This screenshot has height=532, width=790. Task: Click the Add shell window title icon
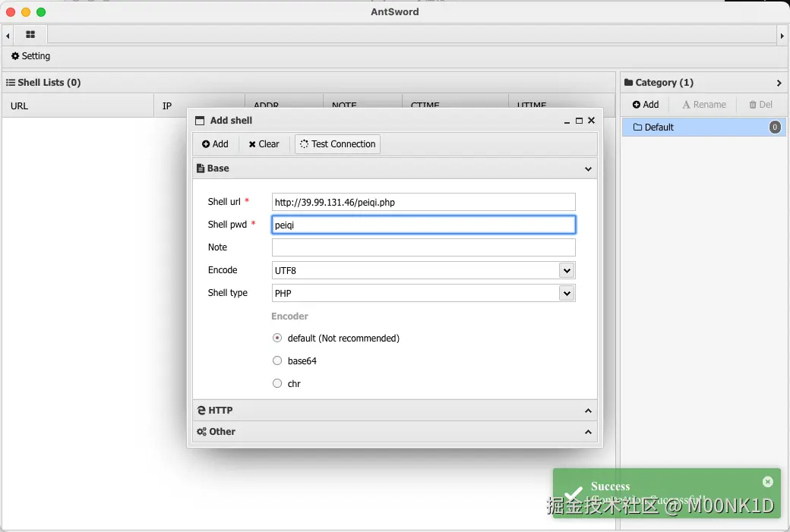[x=200, y=121]
